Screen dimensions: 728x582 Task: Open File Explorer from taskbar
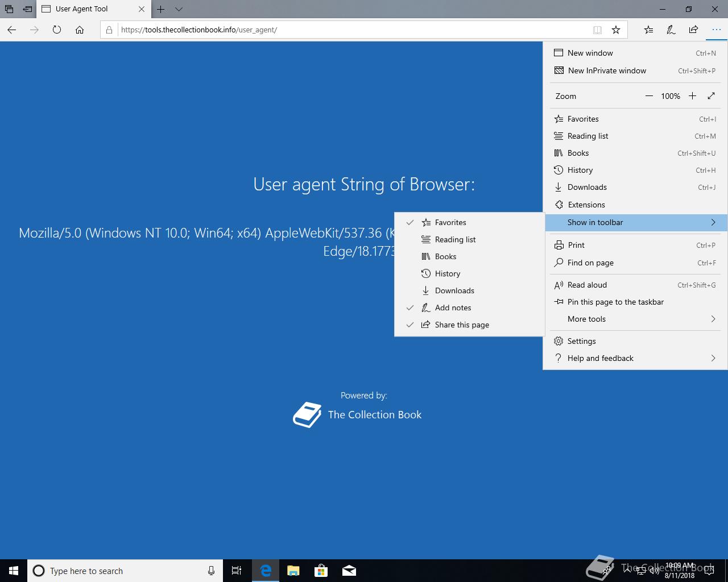point(293,571)
